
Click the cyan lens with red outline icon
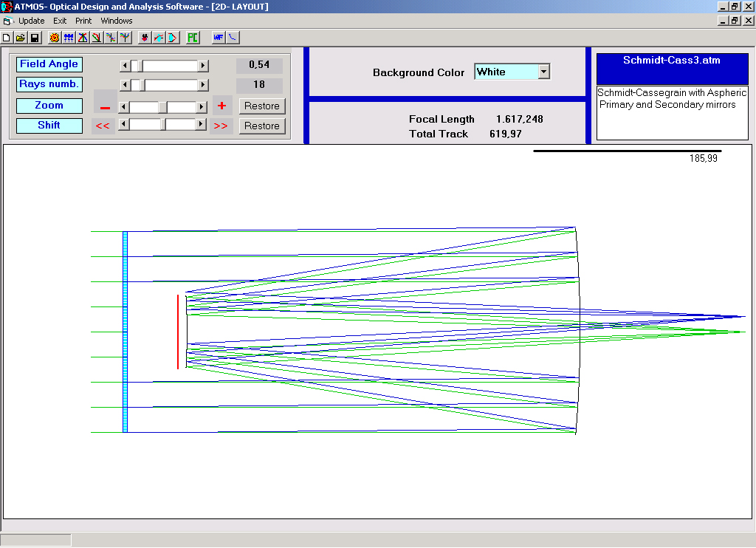point(173,38)
